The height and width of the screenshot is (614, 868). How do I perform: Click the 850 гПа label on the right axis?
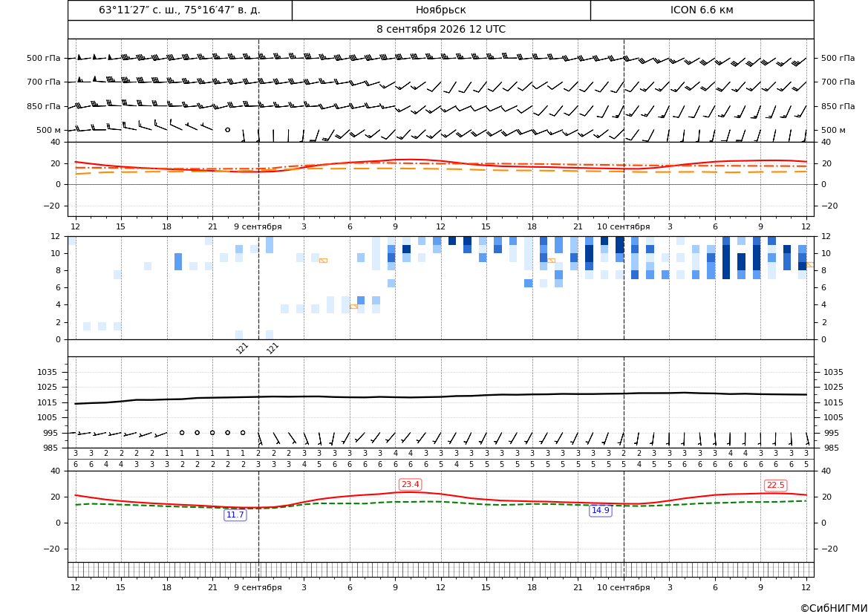pyautogui.click(x=838, y=106)
